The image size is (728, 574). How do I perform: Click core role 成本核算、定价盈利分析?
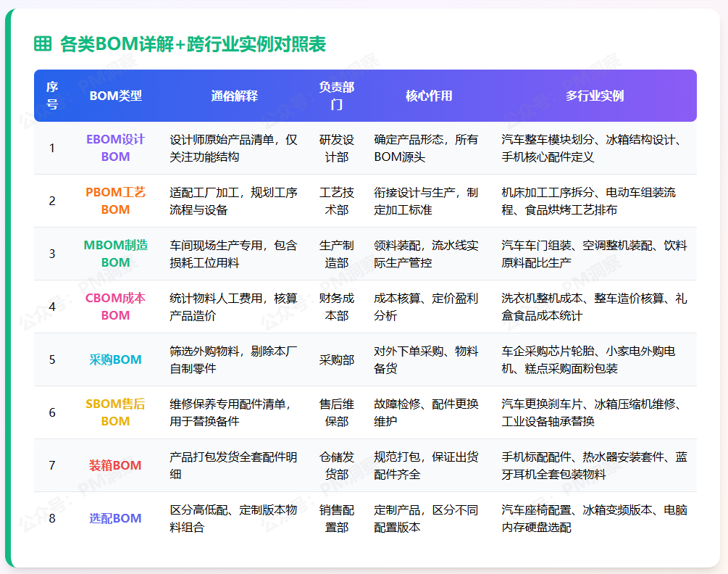[426, 307]
